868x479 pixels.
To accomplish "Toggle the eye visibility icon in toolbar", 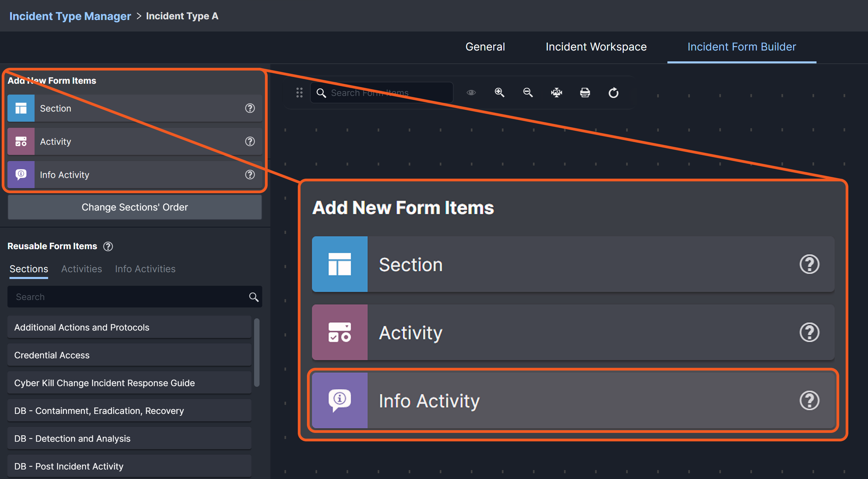I will (471, 93).
